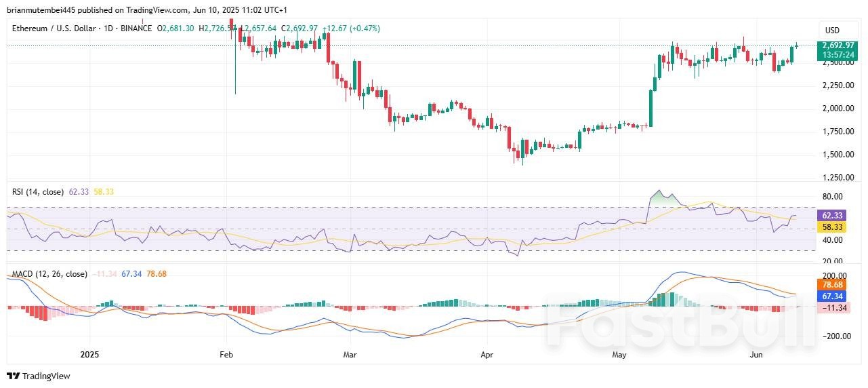868x388 pixels.
Task: Click the Jun marker on the time axis
Action: pyautogui.click(x=756, y=355)
